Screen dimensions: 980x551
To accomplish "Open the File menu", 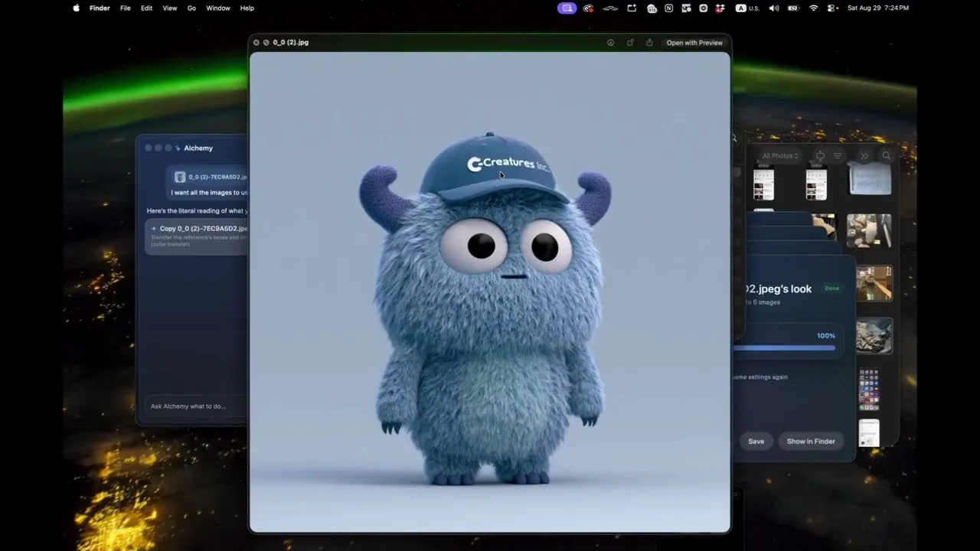I will coord(125,8).
